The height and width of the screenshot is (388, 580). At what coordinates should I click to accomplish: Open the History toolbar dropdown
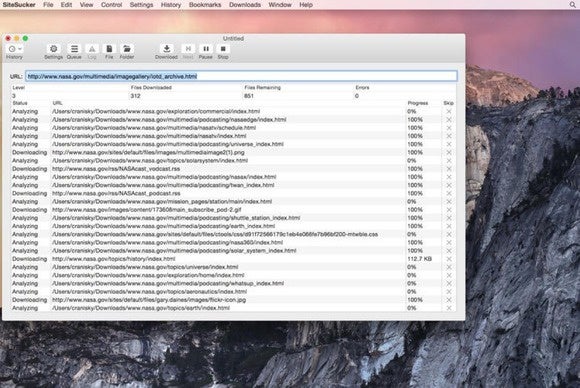tap(15, 49)
